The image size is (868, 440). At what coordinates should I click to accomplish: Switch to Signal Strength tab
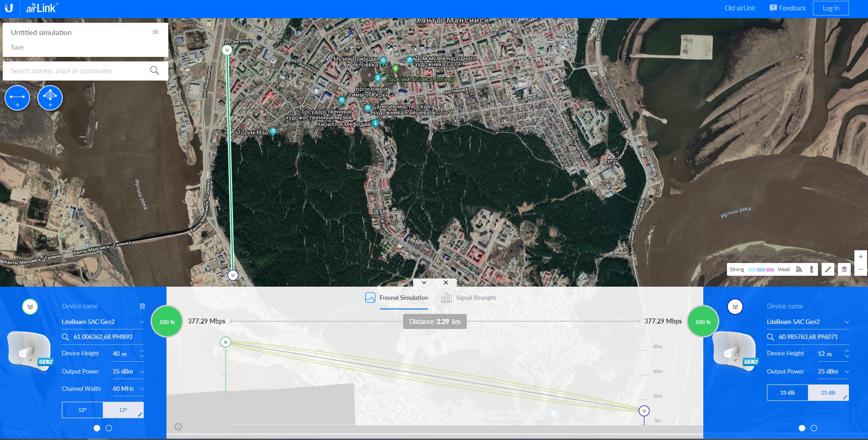click(469, 298)
